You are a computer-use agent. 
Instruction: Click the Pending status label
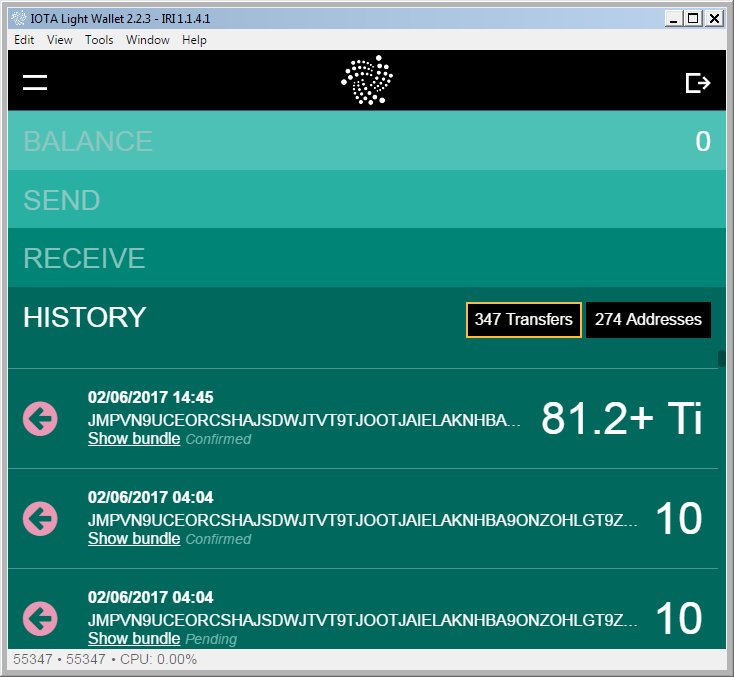[x=211, y=640]
